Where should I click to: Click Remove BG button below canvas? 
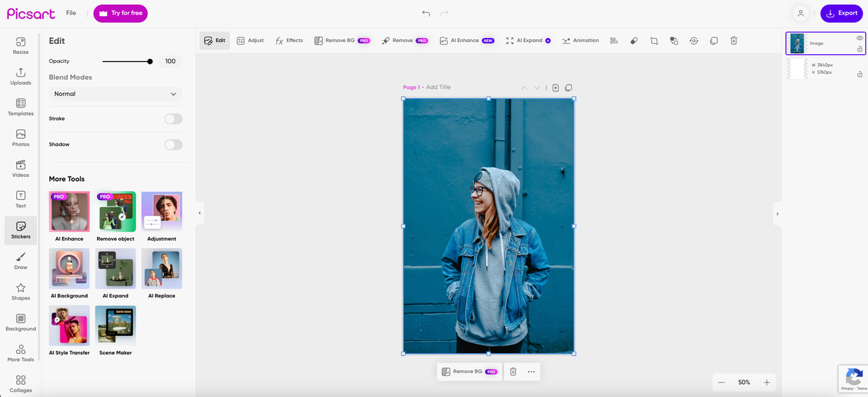469,371
